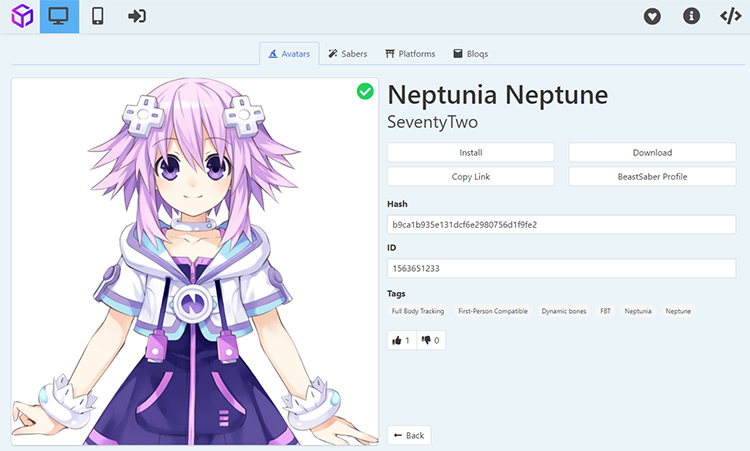
Task: Switch to the Platforms tab
Action: click(x=410, y=54)
